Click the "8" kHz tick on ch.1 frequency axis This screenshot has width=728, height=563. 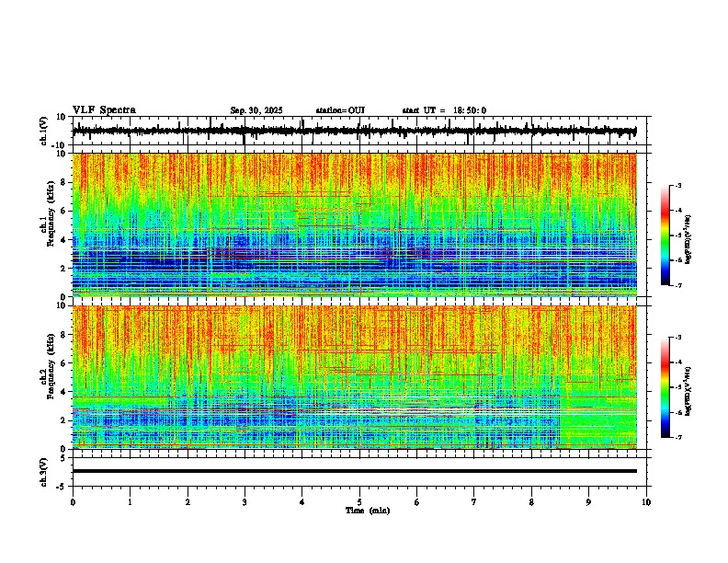64,182
